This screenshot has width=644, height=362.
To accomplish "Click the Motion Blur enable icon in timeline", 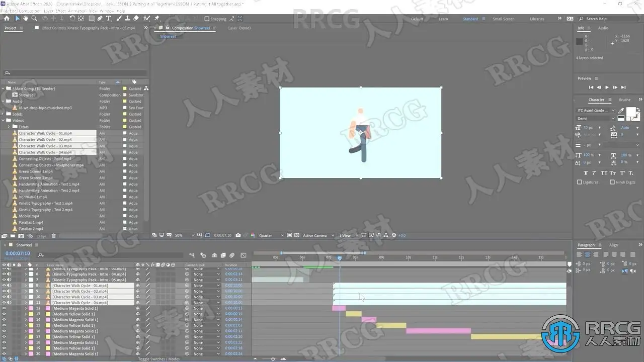I will (232, 255).
